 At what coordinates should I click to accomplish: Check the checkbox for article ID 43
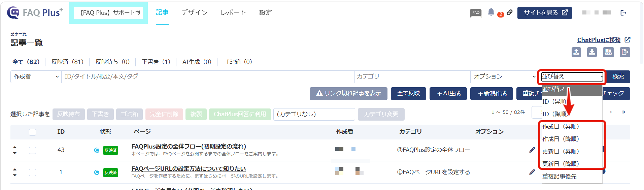32,150
